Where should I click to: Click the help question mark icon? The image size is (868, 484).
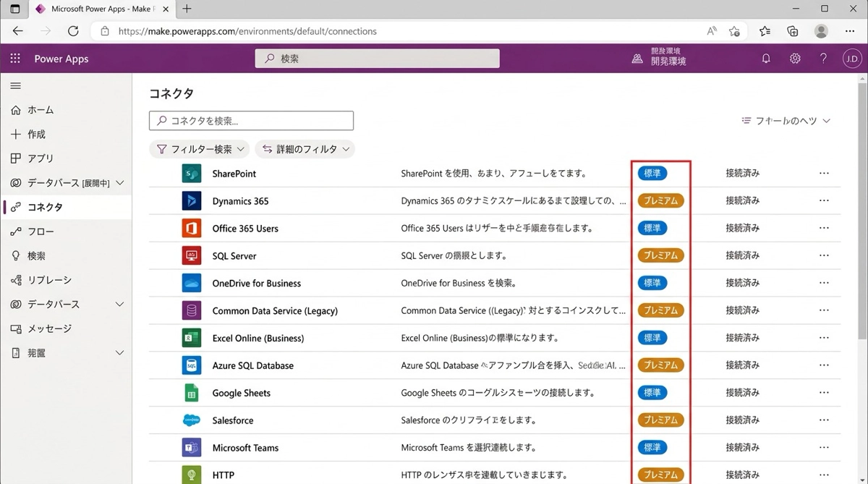pyautogui.click(x=823, y=59)
